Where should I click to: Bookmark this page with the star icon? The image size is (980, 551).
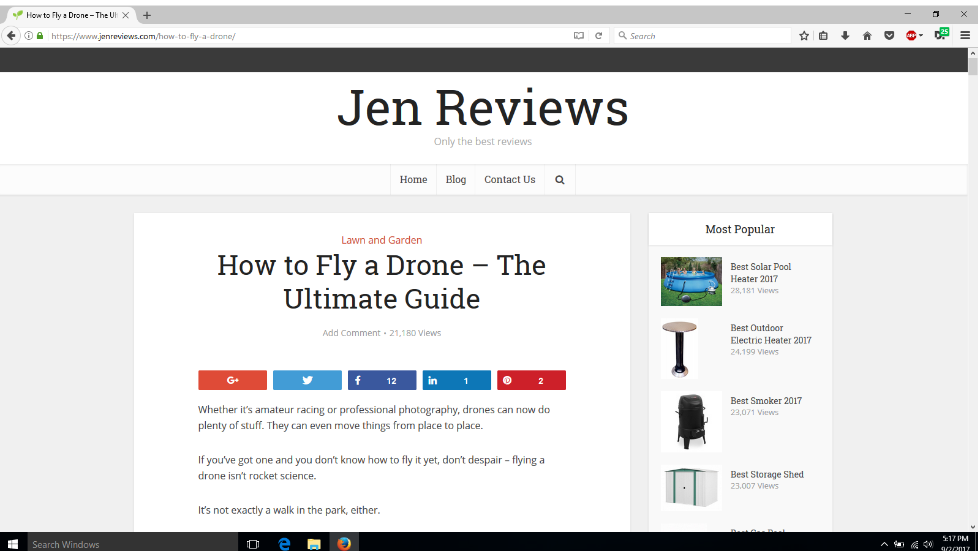(x=804, y=36)
